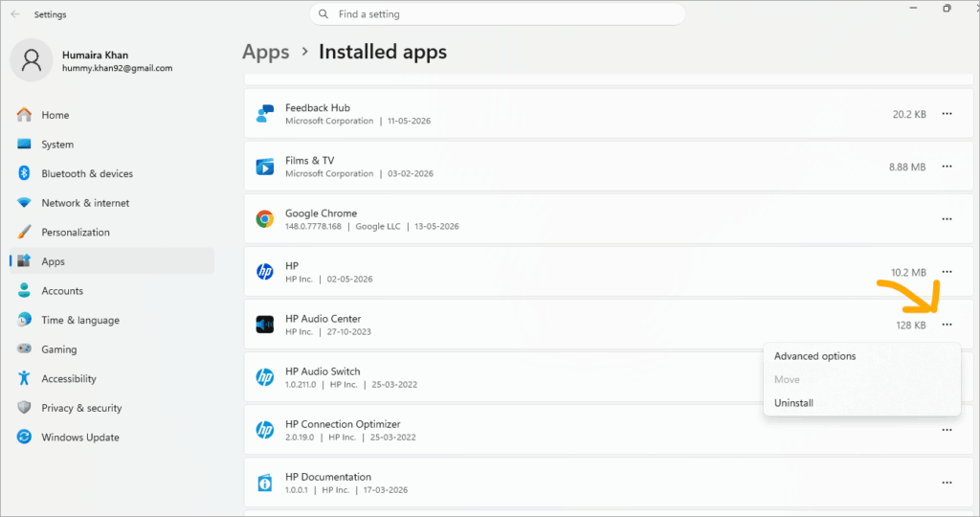
Task: Navigate to Apps in the breadcrumb
Action: (266, 52)
